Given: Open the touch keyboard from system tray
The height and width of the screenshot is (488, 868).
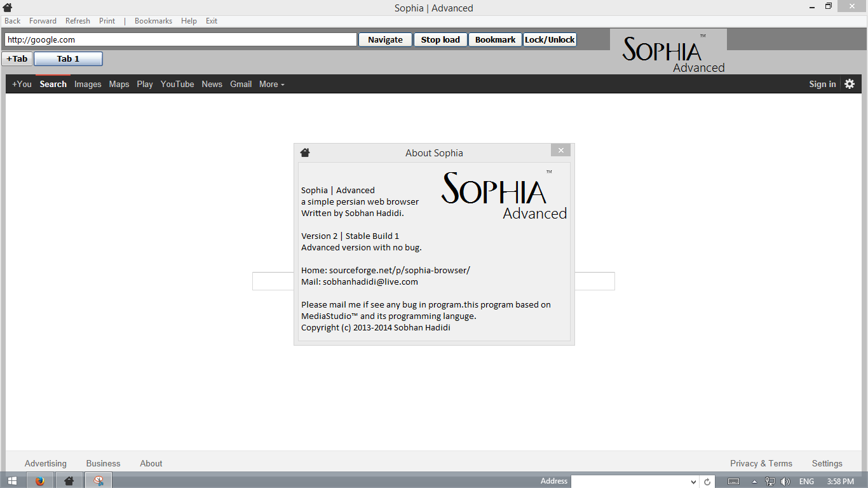Looking at the screenshot, I should tap(734, 481).
